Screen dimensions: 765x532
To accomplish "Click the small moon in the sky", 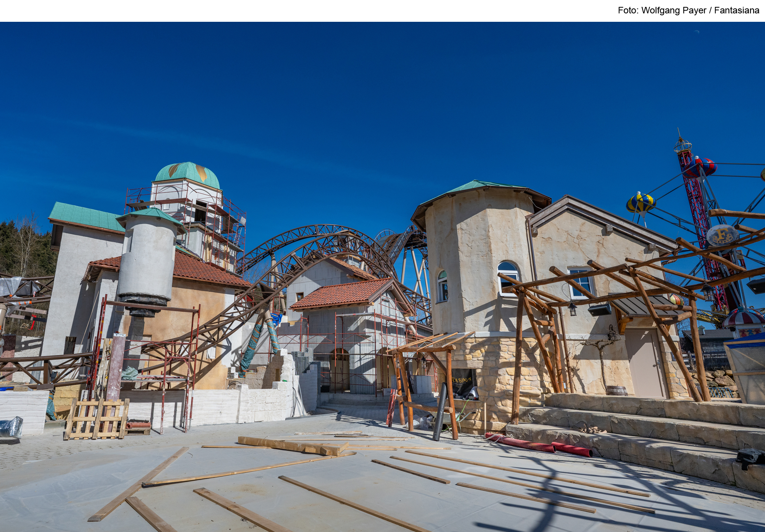I will point(697,32).
